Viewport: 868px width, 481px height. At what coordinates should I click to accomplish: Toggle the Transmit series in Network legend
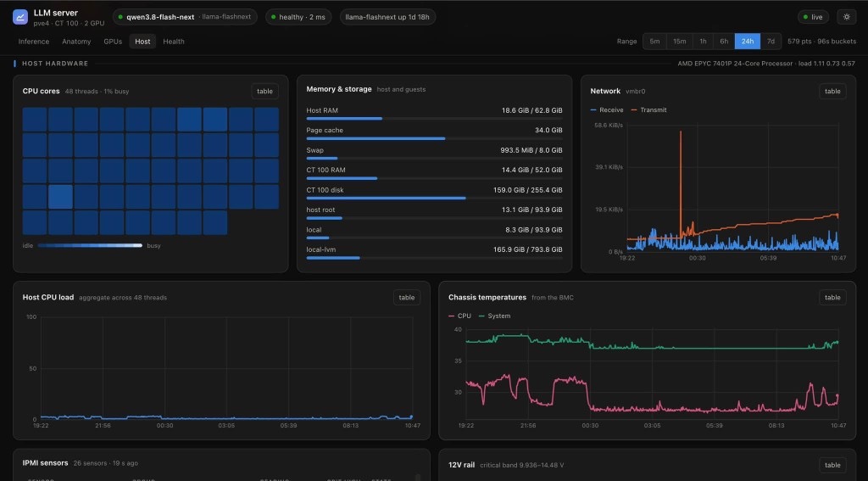coord(648,109)
